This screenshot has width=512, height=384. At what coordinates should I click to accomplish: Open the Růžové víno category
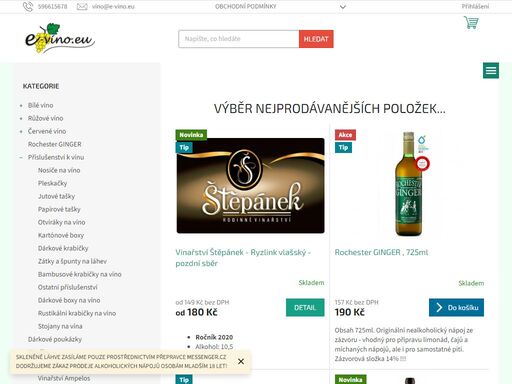tap(46, 118)
